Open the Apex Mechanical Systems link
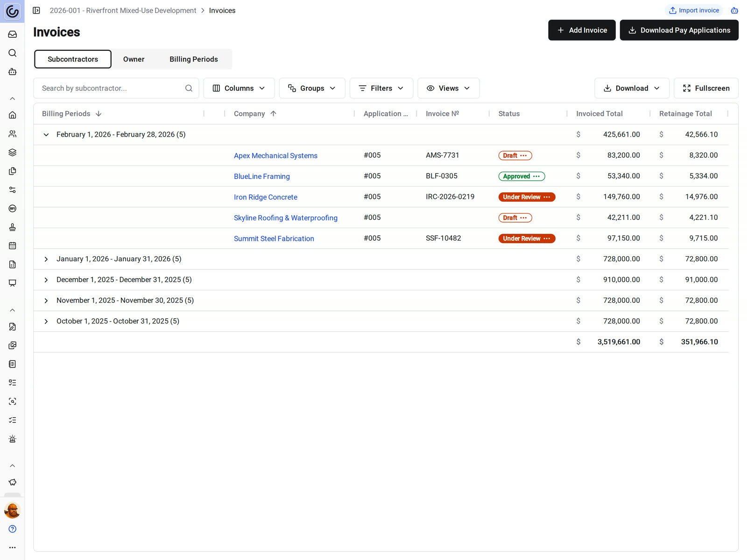 (x=275, y=156)
